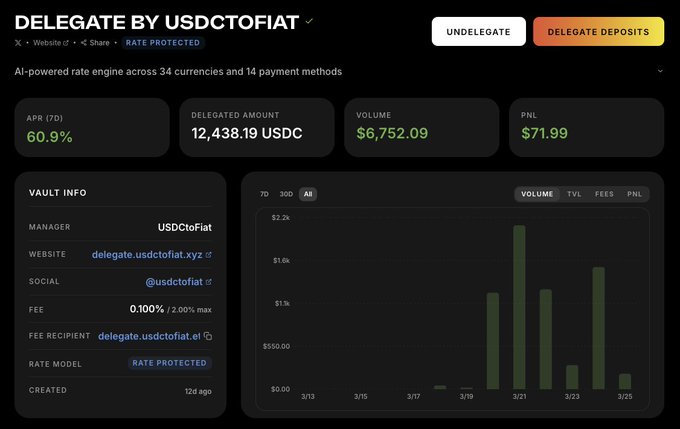Click the Delegate Deposits button

point(598,32)
